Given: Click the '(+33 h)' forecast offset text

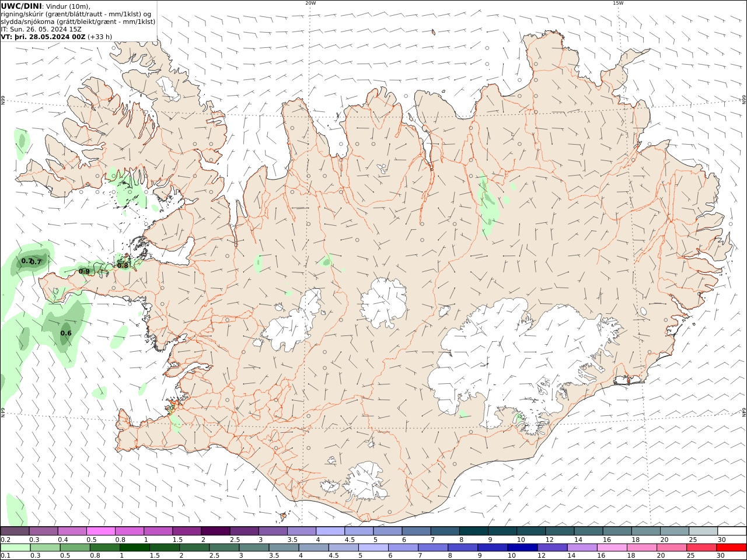Looking at the screenshot, I should 100,37.
